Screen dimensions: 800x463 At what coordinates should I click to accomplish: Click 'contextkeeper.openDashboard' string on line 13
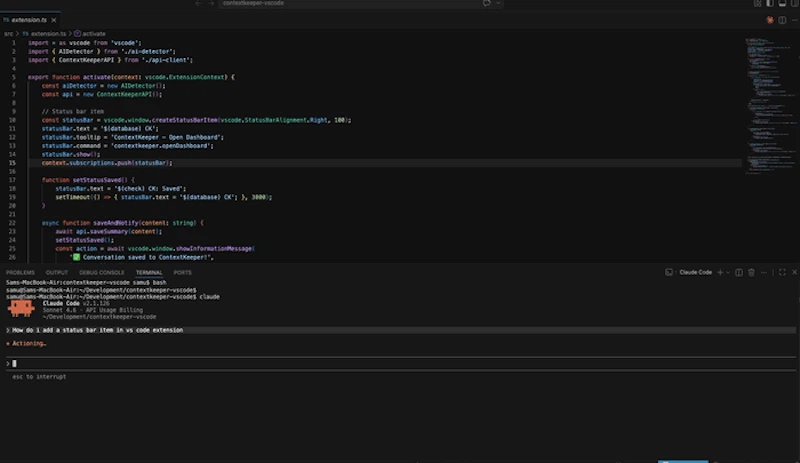pyautogui.click(x=162, y=146)
